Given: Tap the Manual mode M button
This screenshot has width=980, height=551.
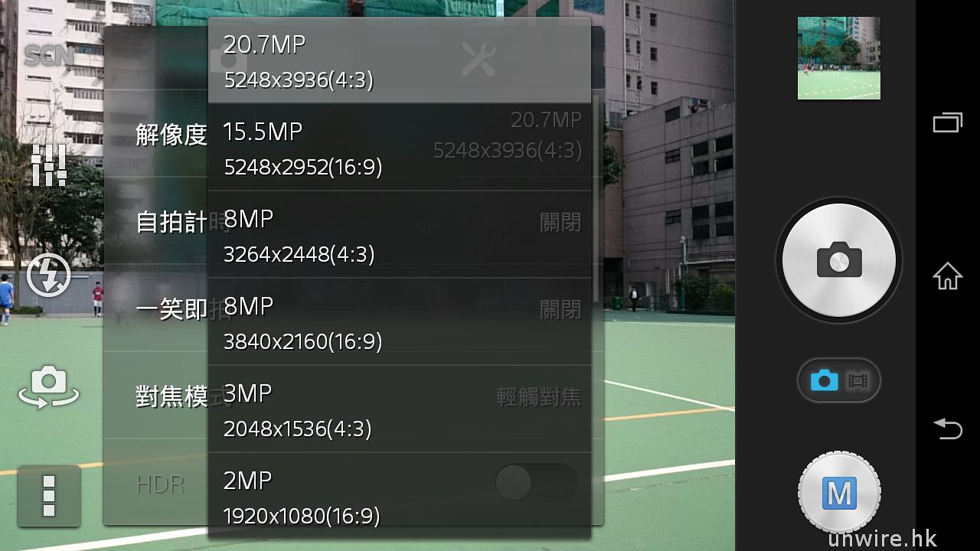Looking at the screenshot, I should (x=839, y=494).
